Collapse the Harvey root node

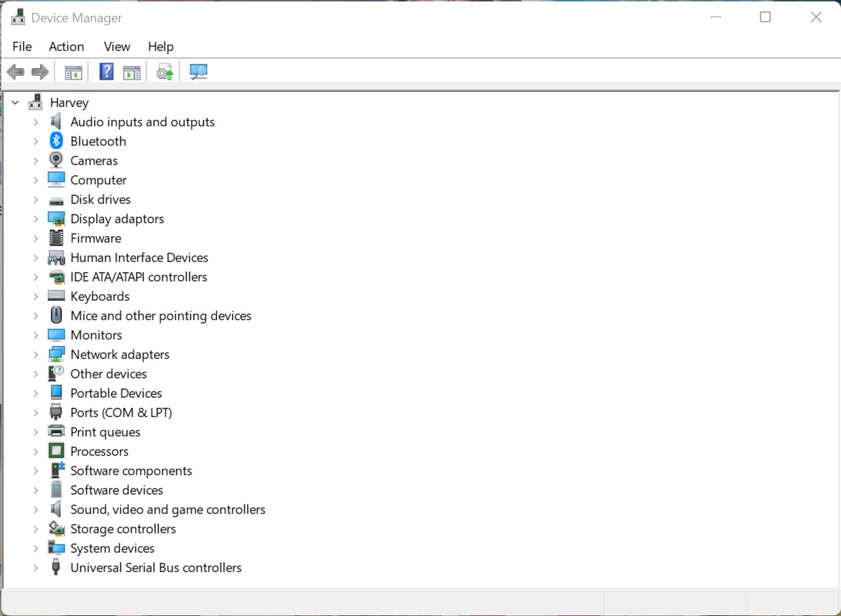coord(16,103)
